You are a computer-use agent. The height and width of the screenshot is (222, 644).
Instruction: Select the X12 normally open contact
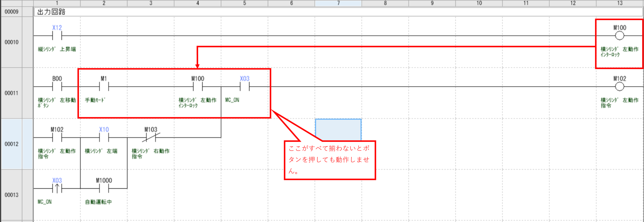pos(57,36)
